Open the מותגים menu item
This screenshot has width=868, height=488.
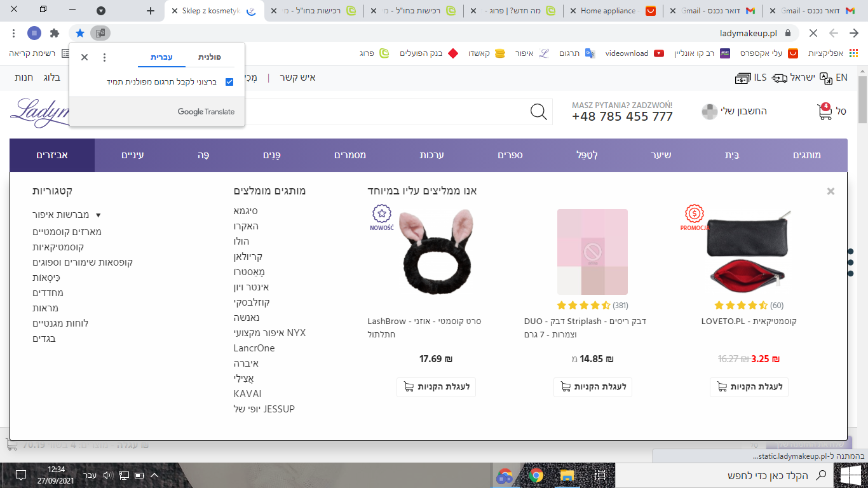pyautogui.click(x=807, y=155)
